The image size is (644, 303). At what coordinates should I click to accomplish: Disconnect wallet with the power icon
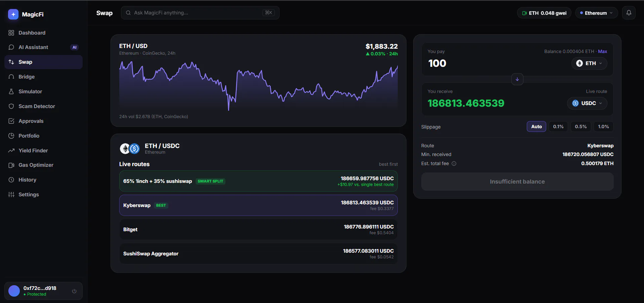pyautogui.click(x=74, y=291)
